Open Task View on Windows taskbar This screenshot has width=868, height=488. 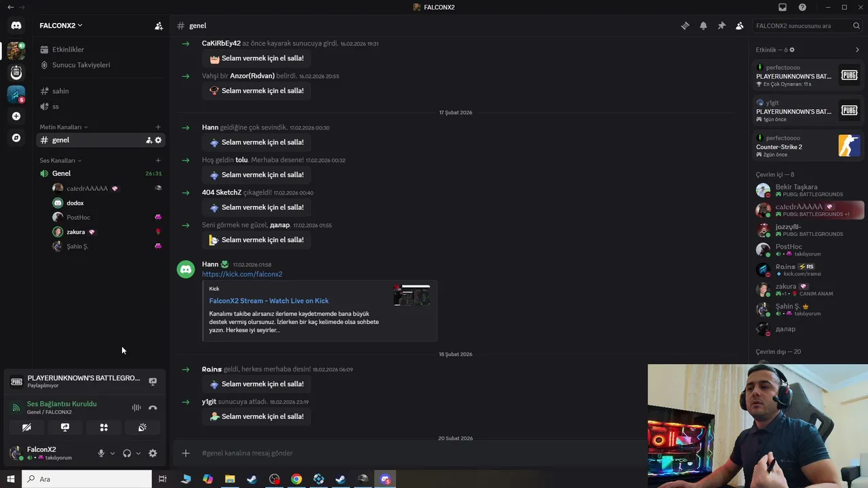pos(163,479)
